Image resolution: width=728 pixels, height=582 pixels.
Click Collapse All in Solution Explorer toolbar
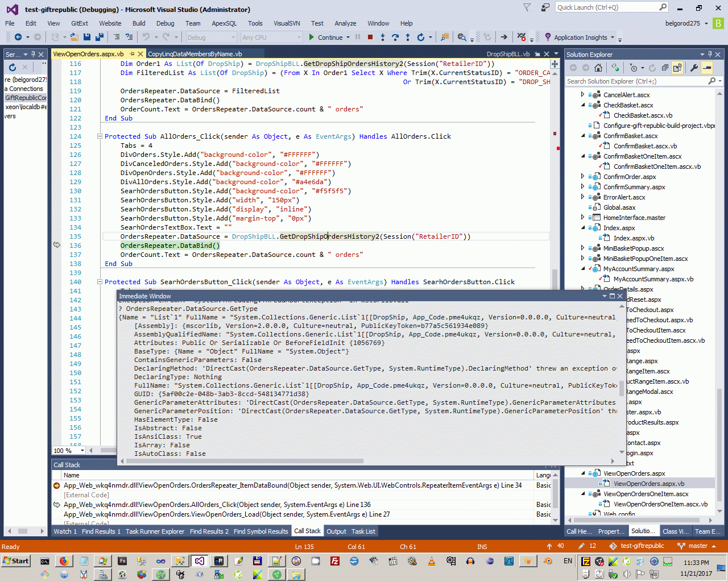pos(665,68)
